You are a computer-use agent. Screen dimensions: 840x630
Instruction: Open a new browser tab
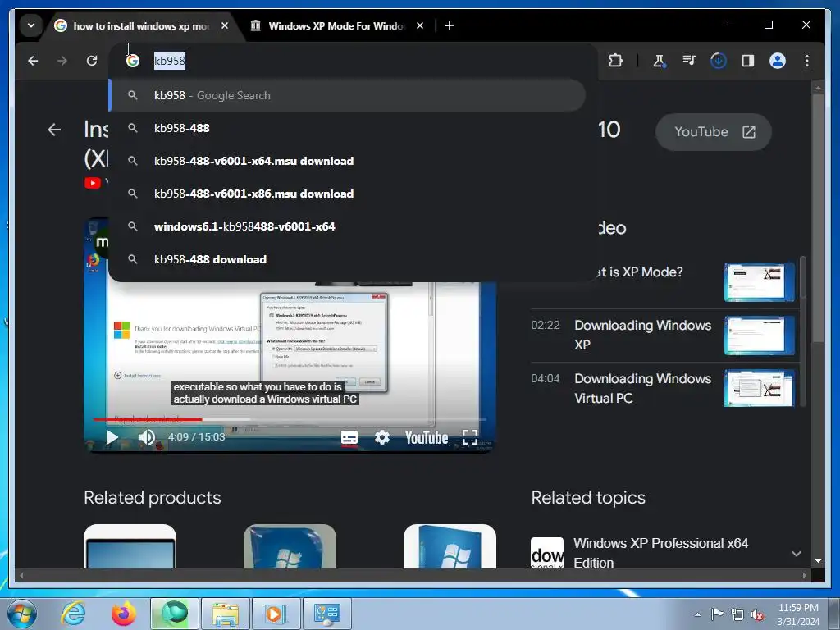tap(450, 25)
